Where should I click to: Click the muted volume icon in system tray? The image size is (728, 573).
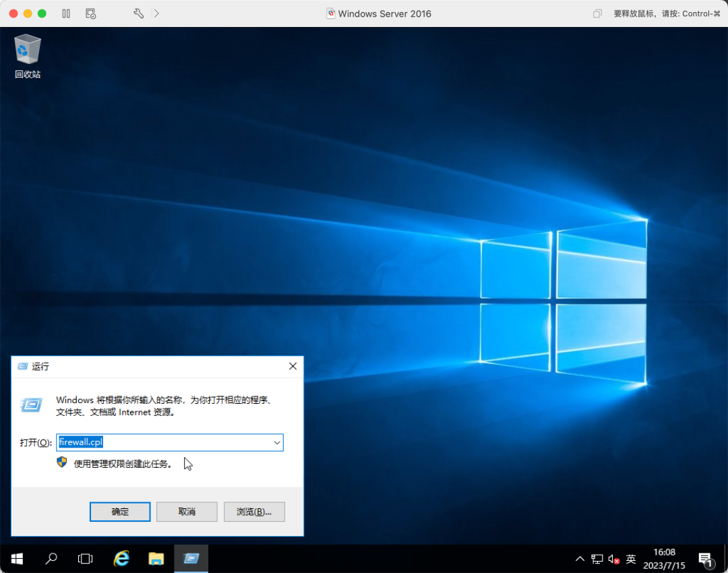click(613, 559)
